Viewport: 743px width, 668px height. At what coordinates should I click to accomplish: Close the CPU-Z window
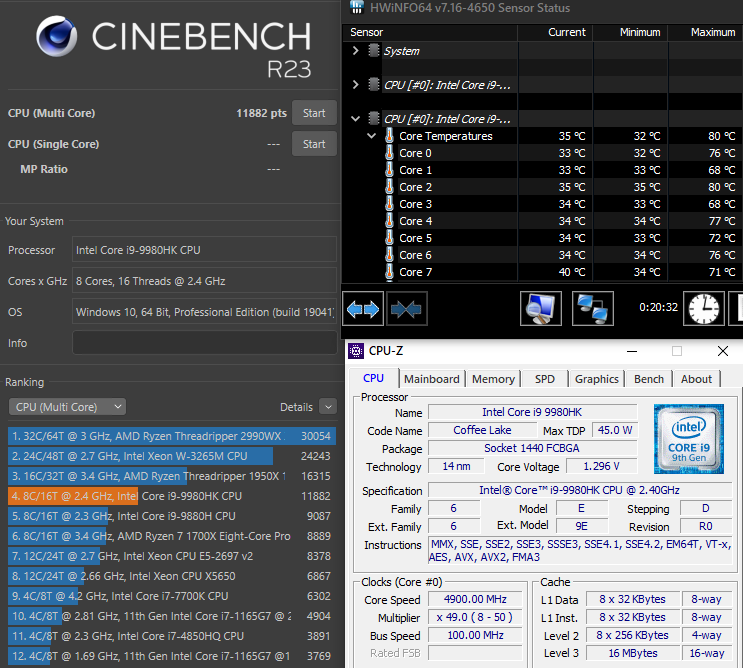click(x=723, y=351)
